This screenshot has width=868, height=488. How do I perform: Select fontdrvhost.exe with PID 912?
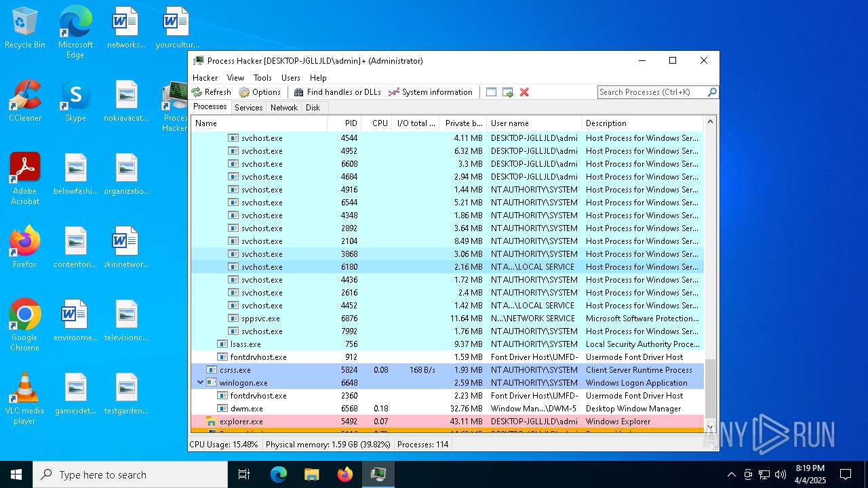448,357
